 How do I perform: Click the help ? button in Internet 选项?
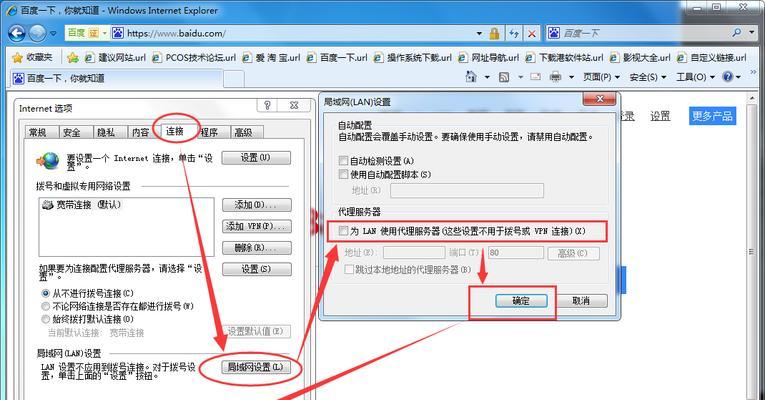tap(267, 105)
